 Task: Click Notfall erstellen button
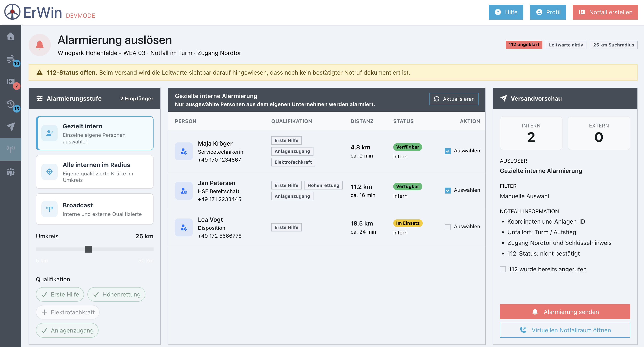pyautogui.click(x=605, y=12)
